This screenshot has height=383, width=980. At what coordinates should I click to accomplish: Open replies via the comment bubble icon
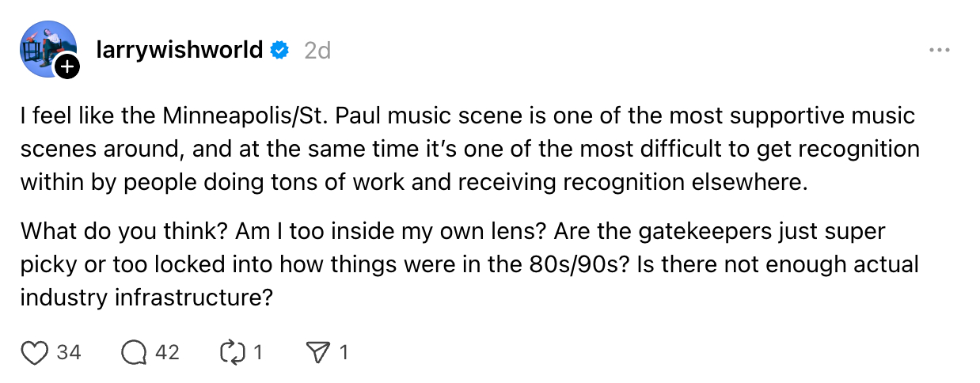click(x=135, y=352)
